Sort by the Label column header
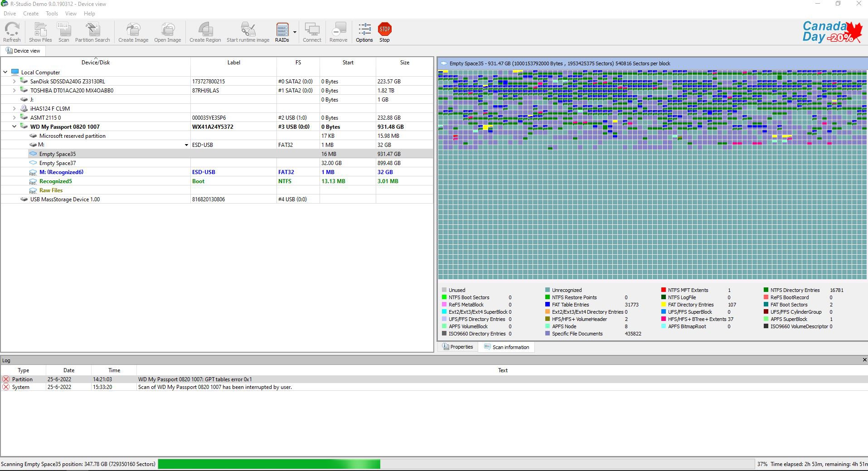 click(233, 63)
